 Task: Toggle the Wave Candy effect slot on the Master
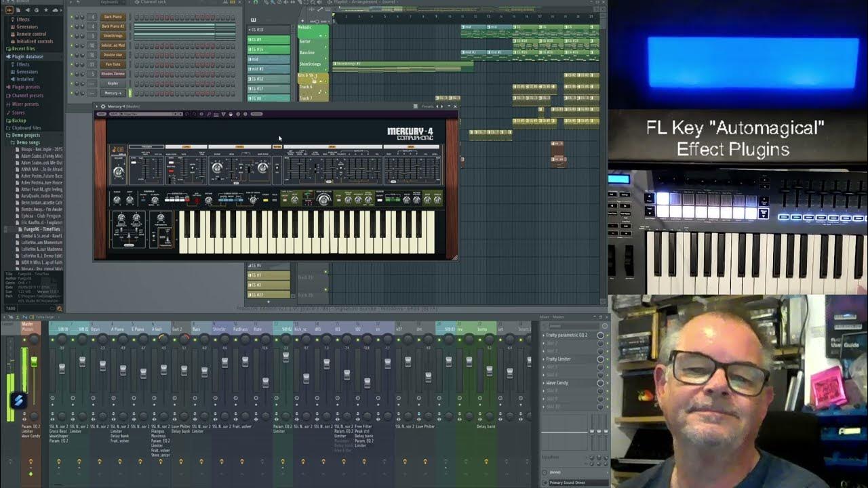pyautogui.click(x=606, y=381)
